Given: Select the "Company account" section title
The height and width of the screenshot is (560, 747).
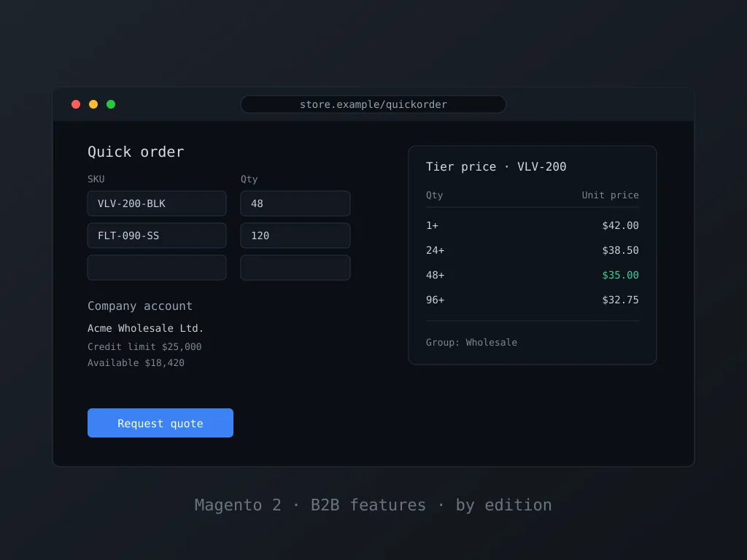Looking at the screenshot, I should [140, 306].
